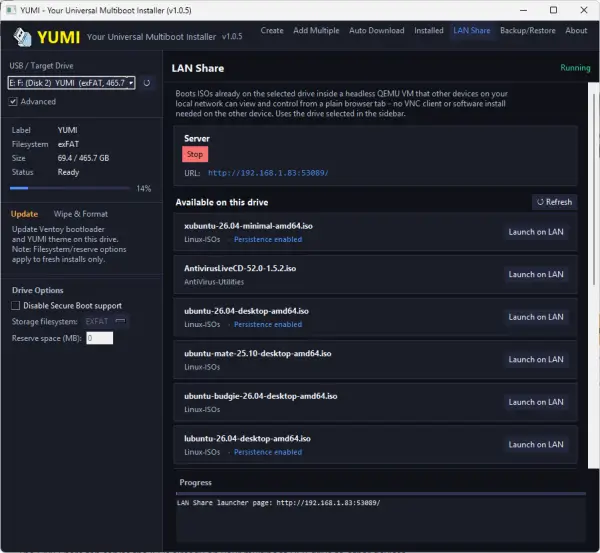Click the 14% usage label
Image resolution: width=600 pixels, height=553 pixels.
click(144, 188)
